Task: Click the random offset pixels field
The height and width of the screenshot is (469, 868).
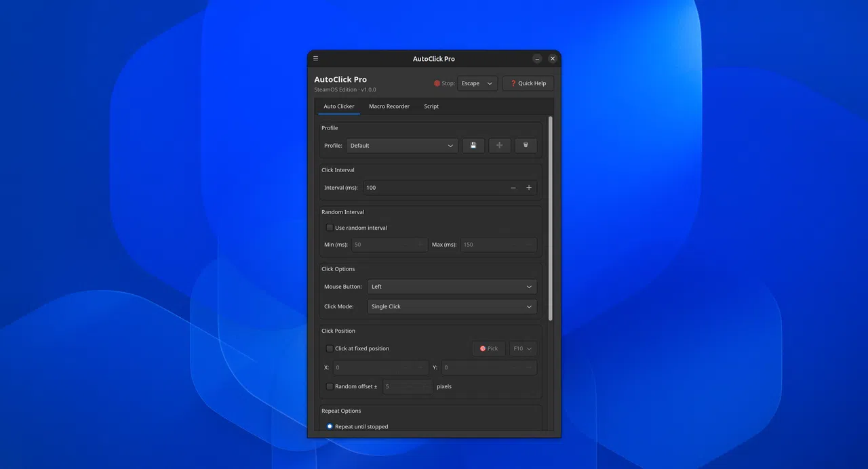Action: [x=408, y=386]
